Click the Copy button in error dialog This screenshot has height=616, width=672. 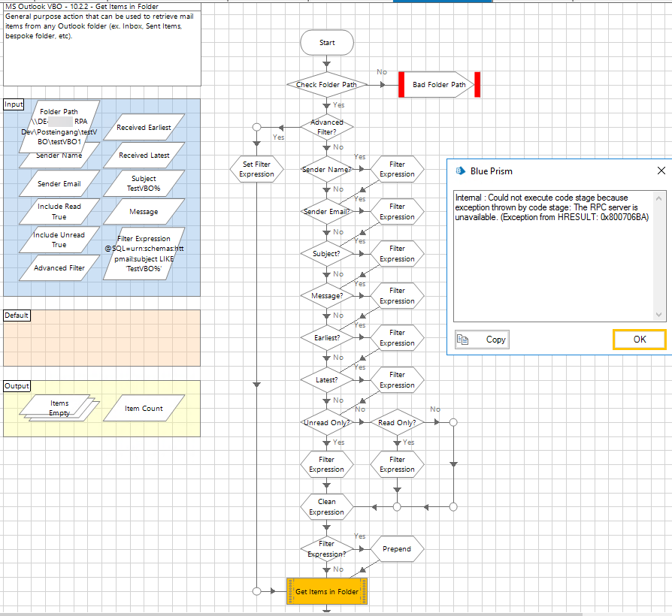pyautogui.click(x=482, y=340)
